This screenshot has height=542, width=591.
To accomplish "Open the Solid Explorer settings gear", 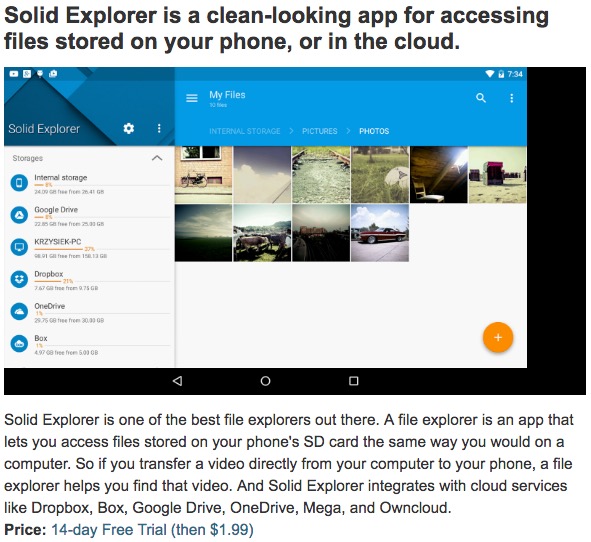I will click(x=129, y=129).
